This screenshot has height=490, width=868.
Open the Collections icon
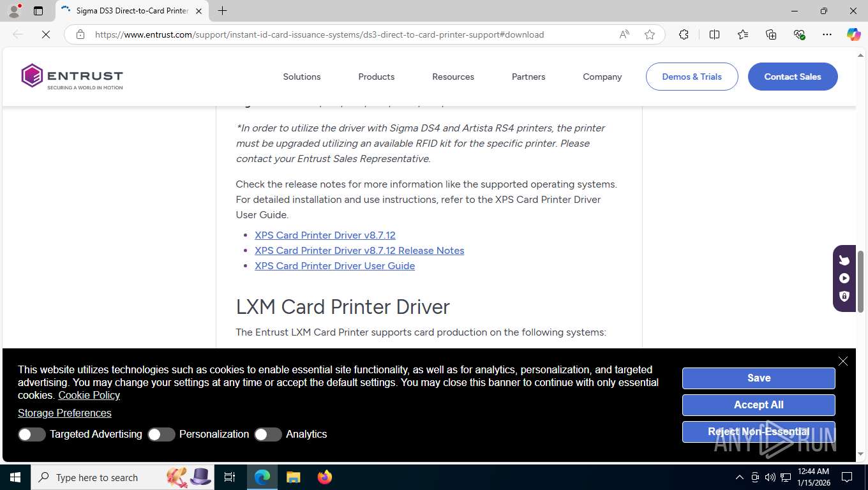point(771,34)
